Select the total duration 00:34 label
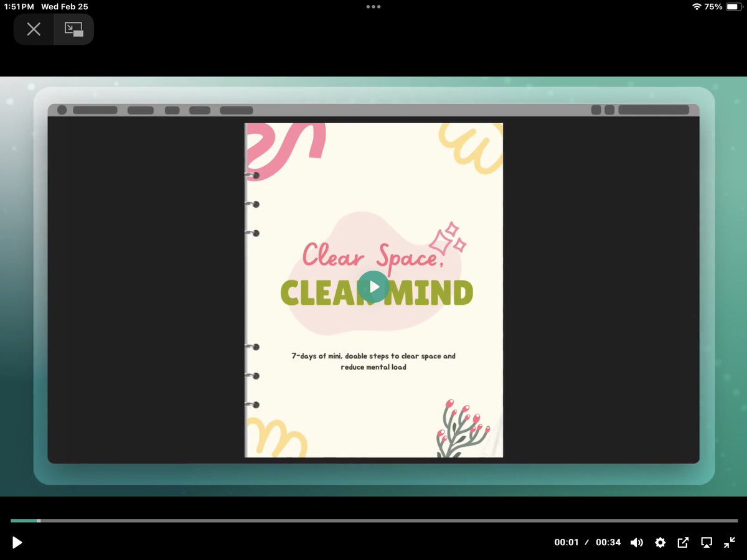The width and height of the screenshot is (747, 560). 608,542
